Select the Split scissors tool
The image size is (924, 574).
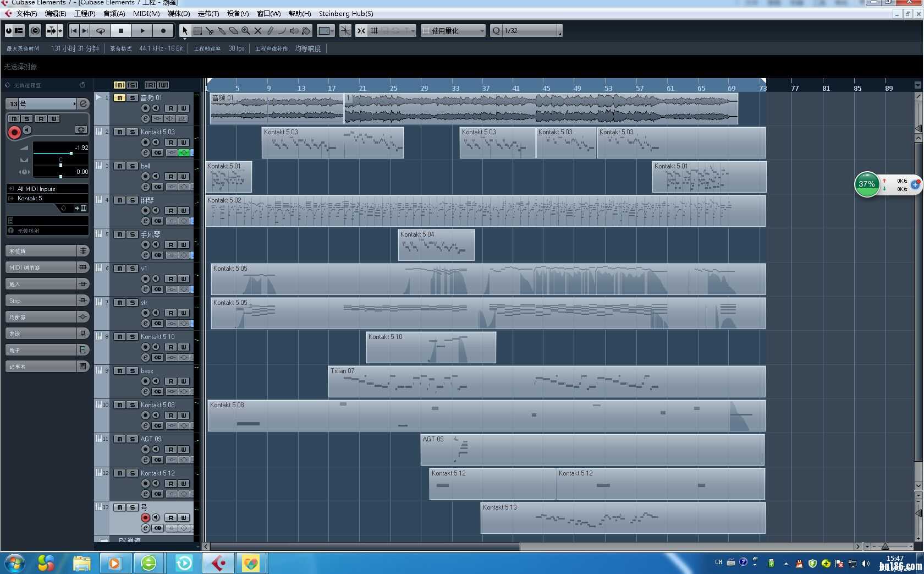tap(210, 31)
